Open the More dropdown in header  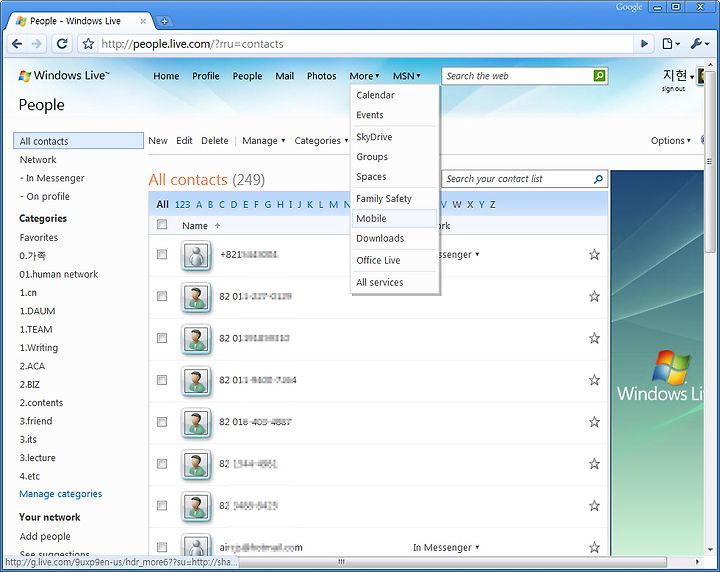tap(364, 76)
